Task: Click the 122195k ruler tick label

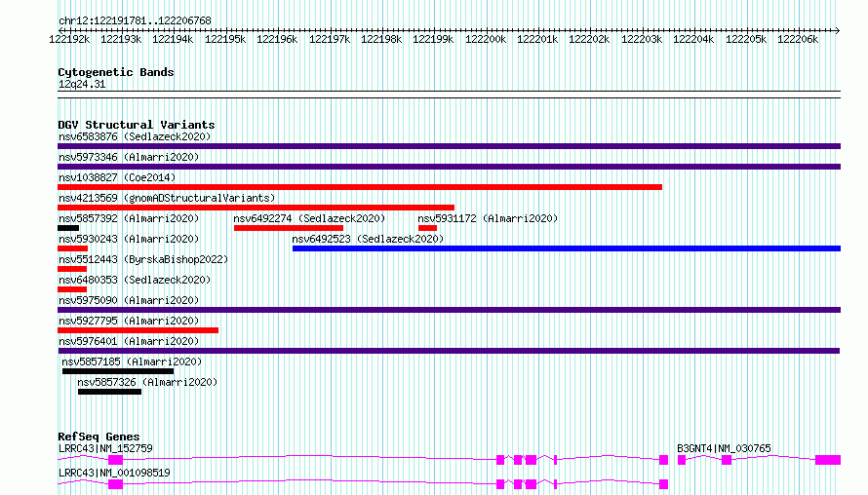Action: coord(225,39)
